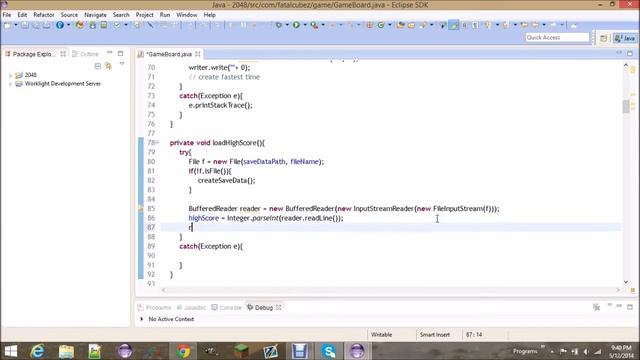This screenshot has height=360, width=640.
Task: Click the blue globe toolbar icon
Action: click(60, 25)
